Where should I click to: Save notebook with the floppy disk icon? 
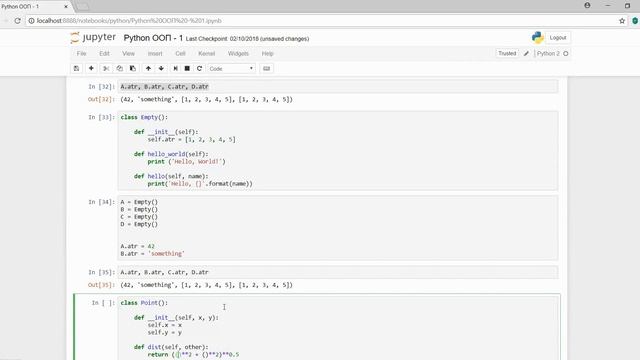tap(76, 69)
